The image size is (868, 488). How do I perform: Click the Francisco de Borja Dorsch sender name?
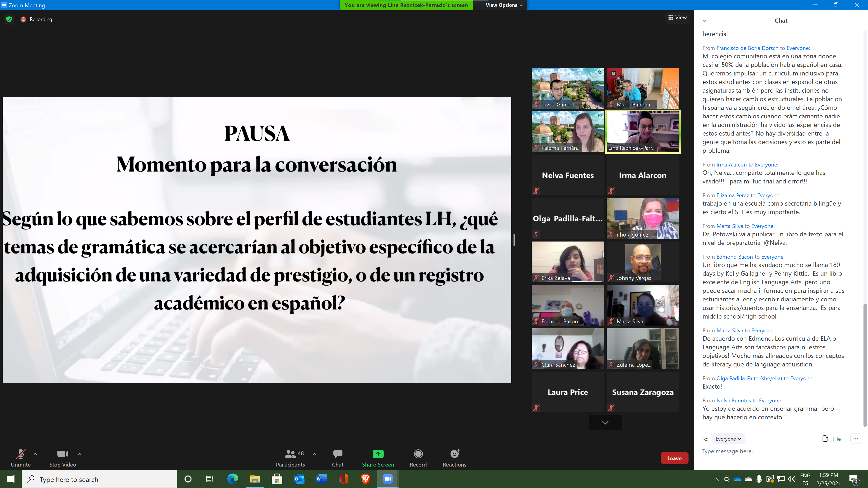point(747,48)
